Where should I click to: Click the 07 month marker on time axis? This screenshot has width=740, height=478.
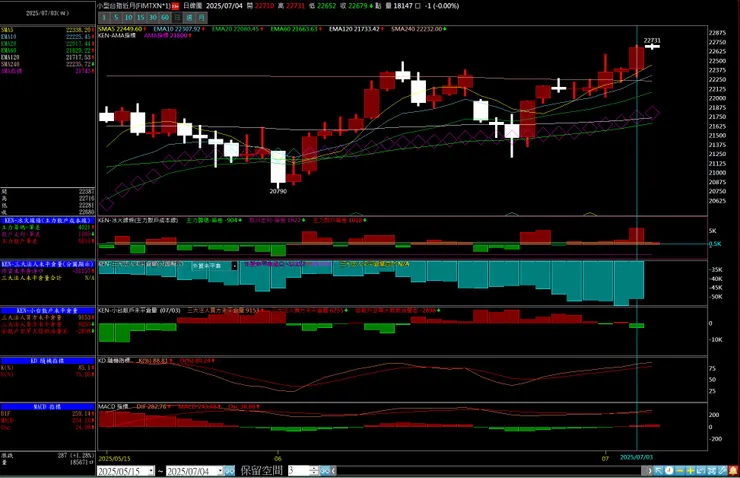605,458
